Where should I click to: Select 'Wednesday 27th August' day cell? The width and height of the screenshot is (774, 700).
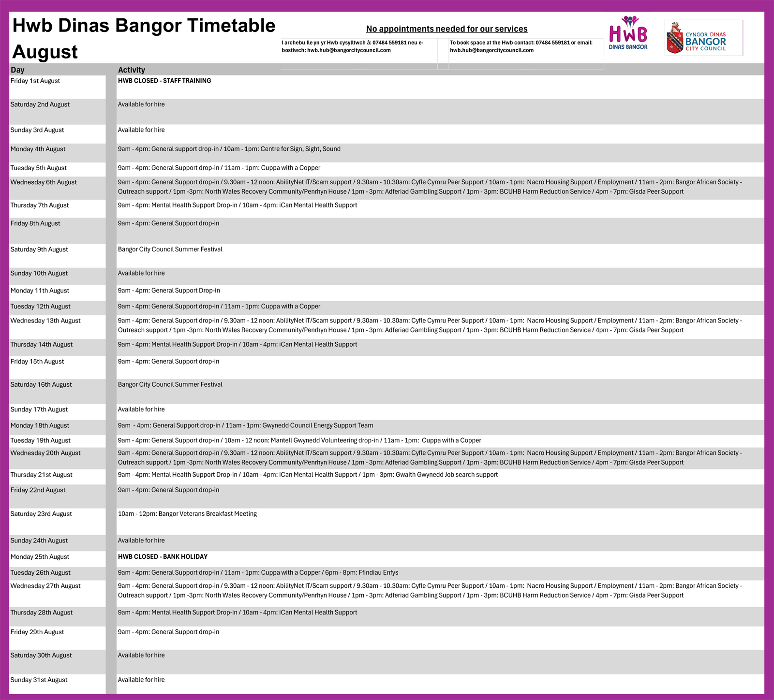[x=58, y=594]
